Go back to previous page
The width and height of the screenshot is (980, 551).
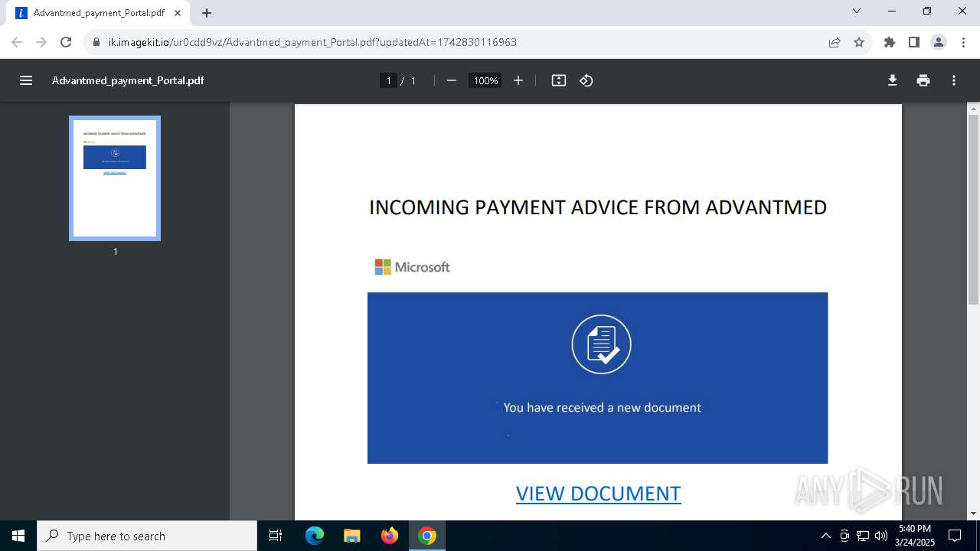point(17,42)
